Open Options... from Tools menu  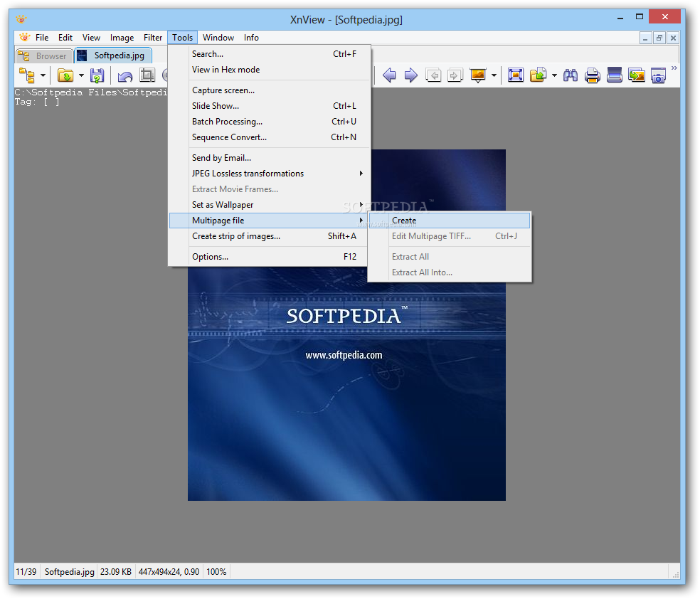pyautogui.click(x=270, y=257)
